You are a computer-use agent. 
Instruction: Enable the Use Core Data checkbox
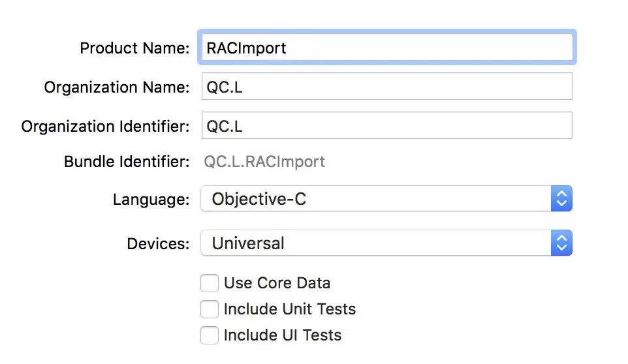pos(210,283)
